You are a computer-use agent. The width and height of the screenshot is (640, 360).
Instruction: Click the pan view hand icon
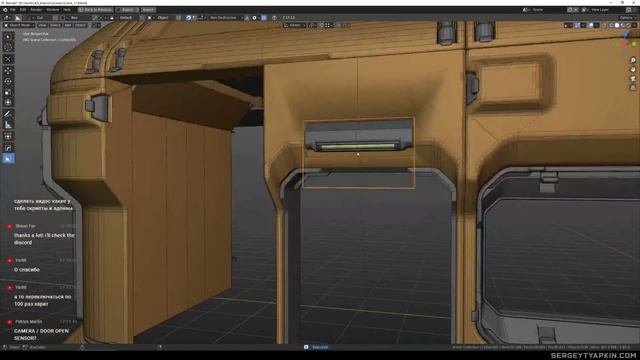(x=633, y=70)
